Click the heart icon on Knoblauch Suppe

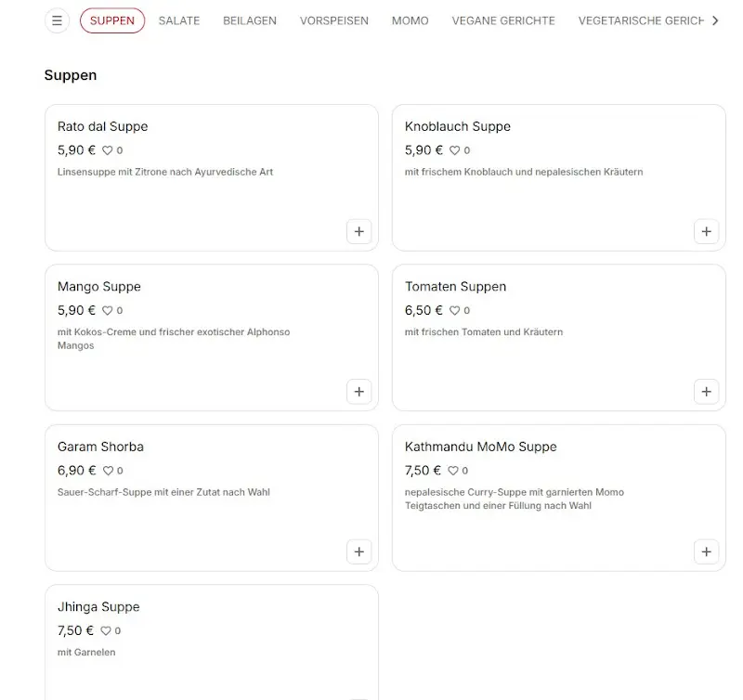coord(454,150)
